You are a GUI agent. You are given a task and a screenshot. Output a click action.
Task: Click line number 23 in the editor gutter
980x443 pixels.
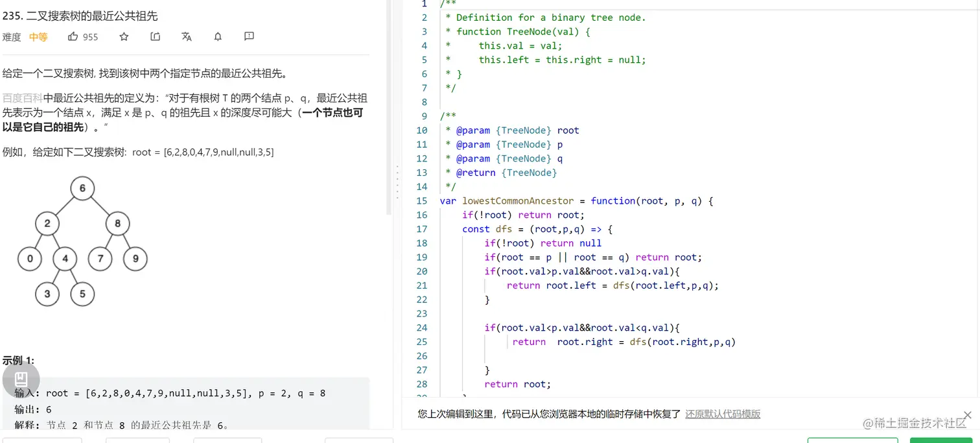point(422,313)
